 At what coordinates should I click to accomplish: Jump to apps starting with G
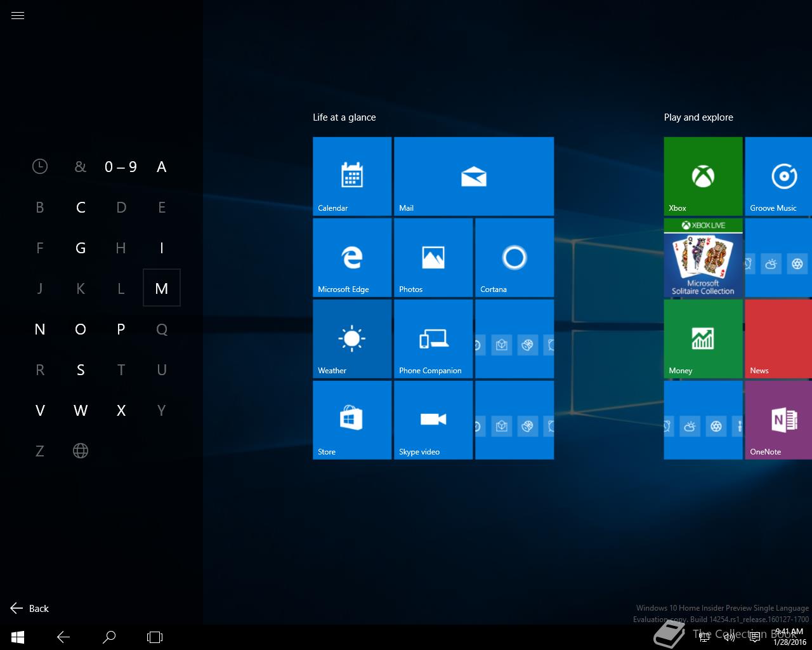coord(81,248)
